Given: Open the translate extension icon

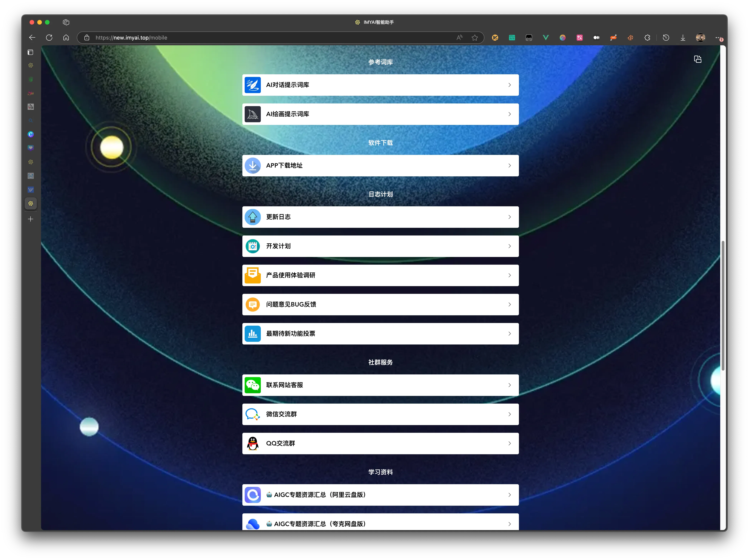Looking at the screenshot, I should [579, 38].
